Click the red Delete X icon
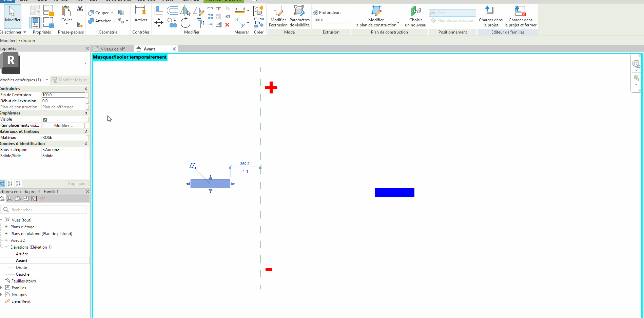Screen dimensions: 644x318 [227, 25]
